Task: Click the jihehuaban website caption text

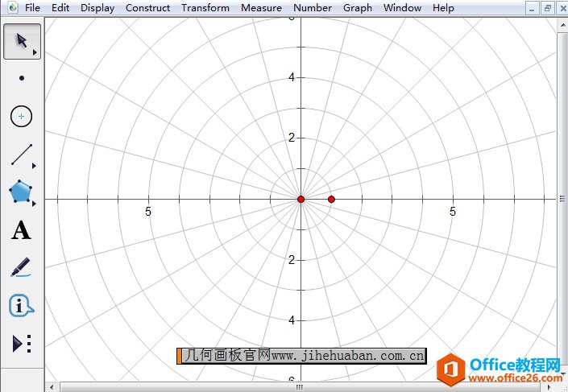Action: click(x=303, y=356)
